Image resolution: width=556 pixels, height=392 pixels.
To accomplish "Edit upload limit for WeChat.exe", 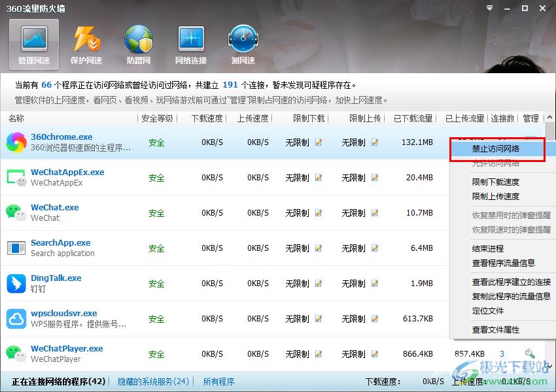I will point(374,213).
